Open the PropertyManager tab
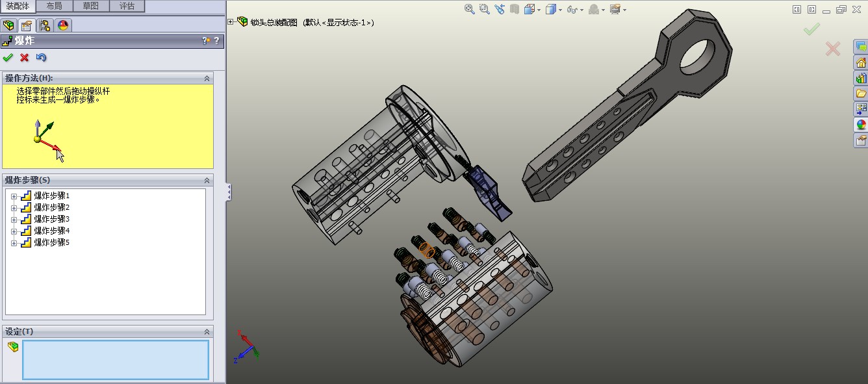Screen dimensions: 868x384 click(27, 25)
